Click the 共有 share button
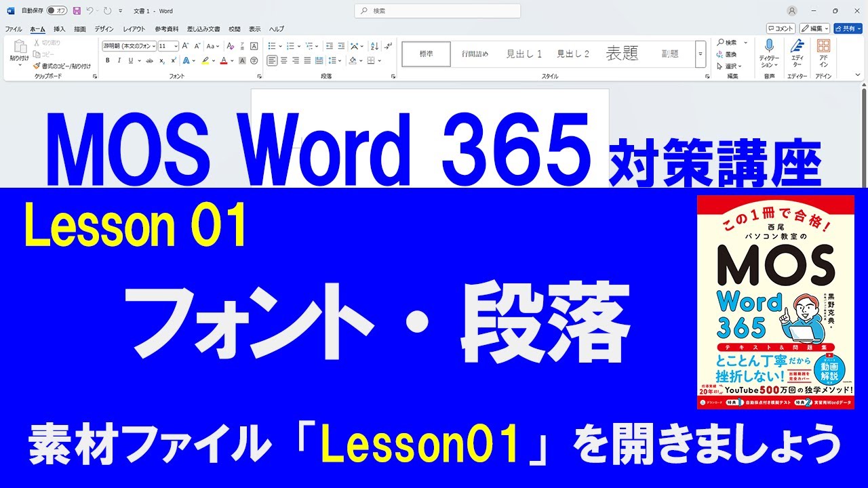Viewport: 868px width, 488px height. pyautogui.click(x=848, y=28)
